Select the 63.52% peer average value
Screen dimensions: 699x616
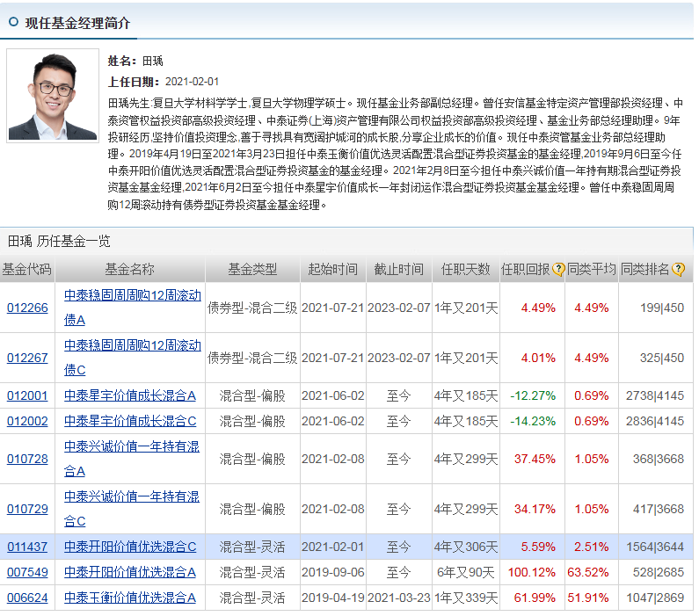coord(587,572)
